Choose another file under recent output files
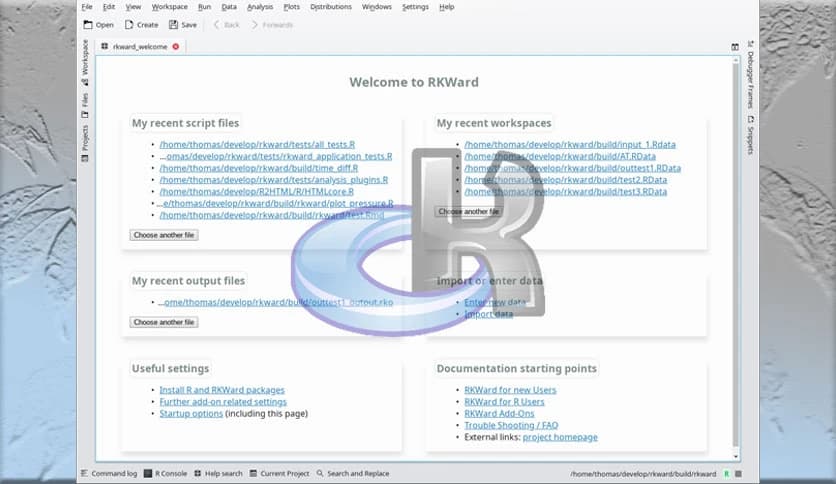836x484 pixels. [x=164, y=322]
